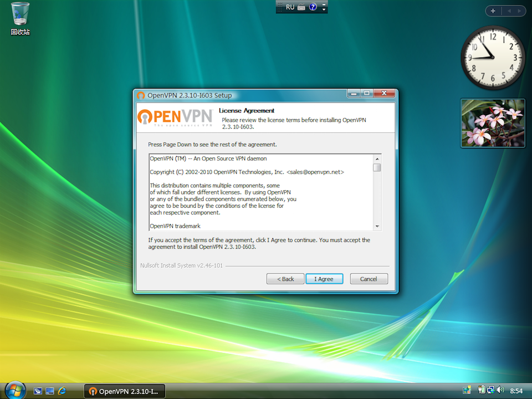The width and height of the screenshot is (532, 399).
Task: Launch Internet Explorer from Quick Launch
Action: [62, 391]
